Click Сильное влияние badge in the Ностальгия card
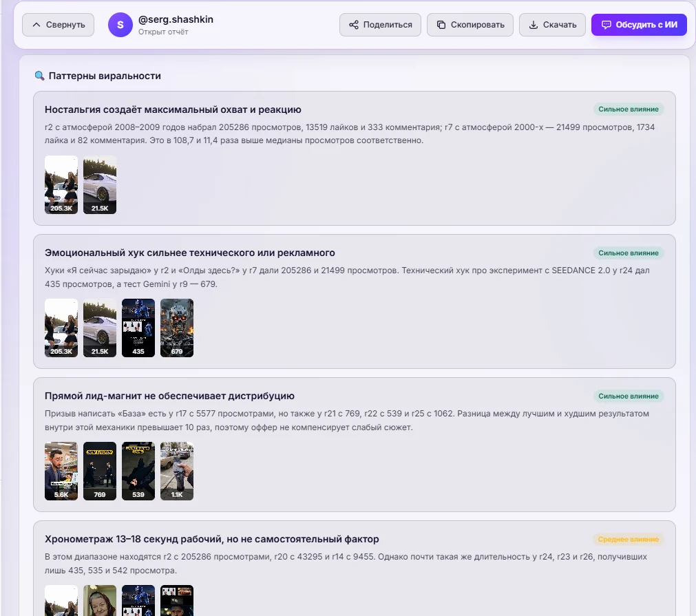Screen dimensions: 696x616 point(629,109)
